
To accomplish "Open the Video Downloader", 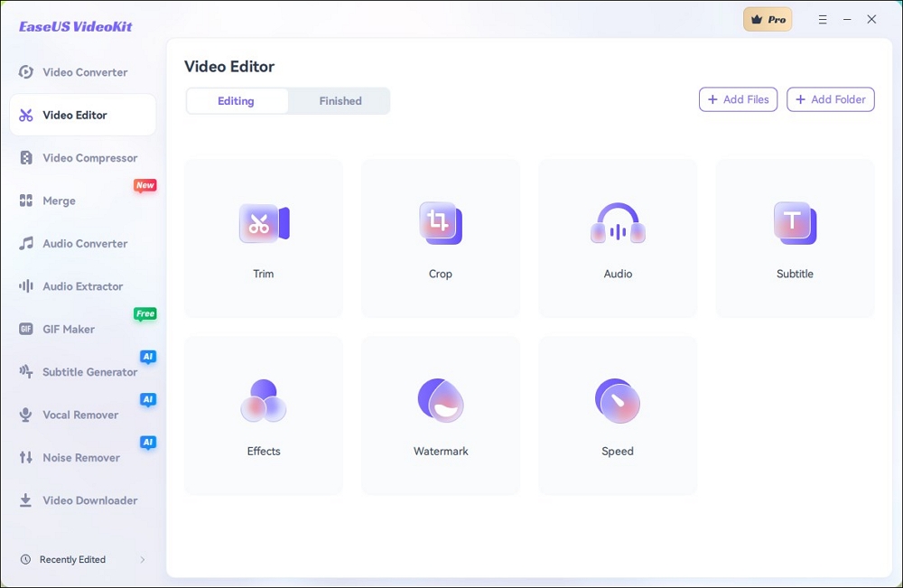I will click(x=89, y=500).
